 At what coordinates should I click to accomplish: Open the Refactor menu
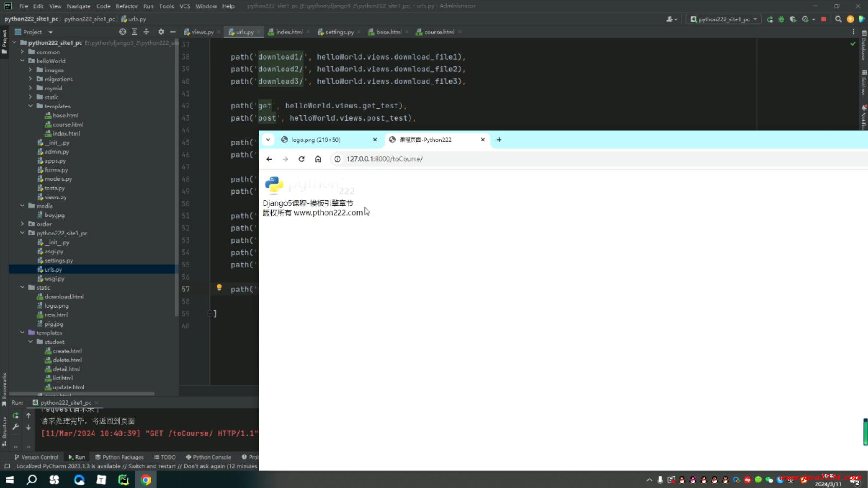click(x=127, y=6)
